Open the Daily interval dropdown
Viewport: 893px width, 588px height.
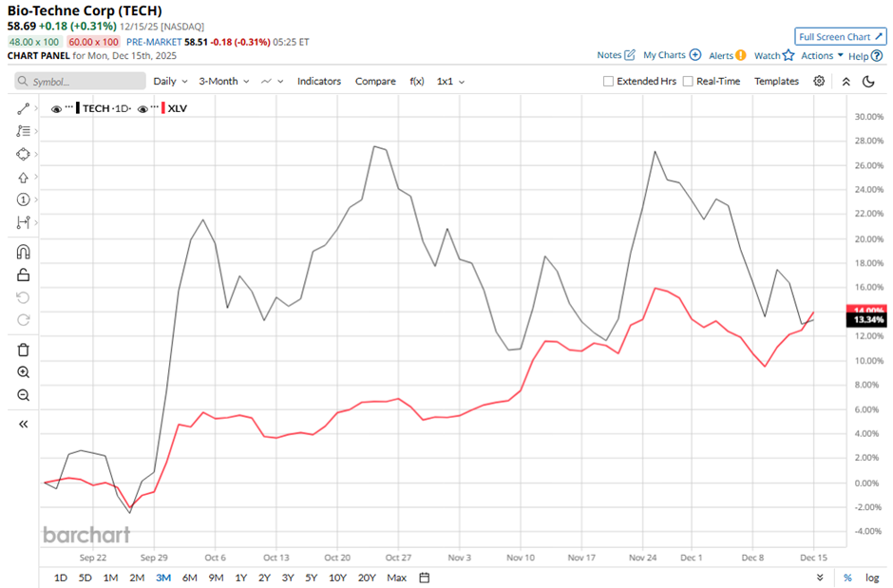pyautogui.click(x=170, y=82)
